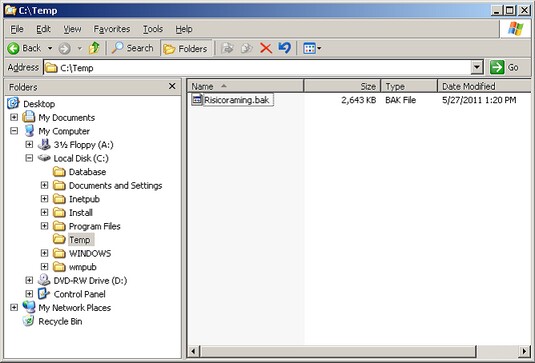Click the wmpub folder icon
Image resolution: width=535 pixels, height=363 pixels.
59,266
